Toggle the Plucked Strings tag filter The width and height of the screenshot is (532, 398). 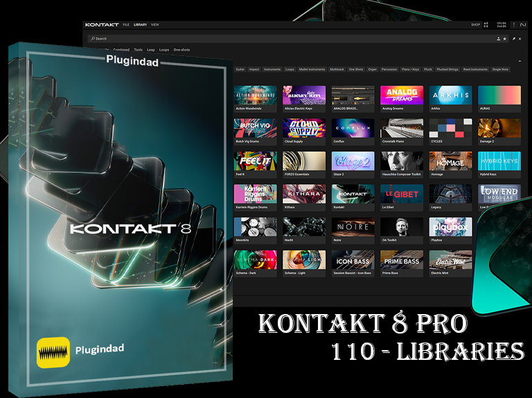[x=447, y=69]
